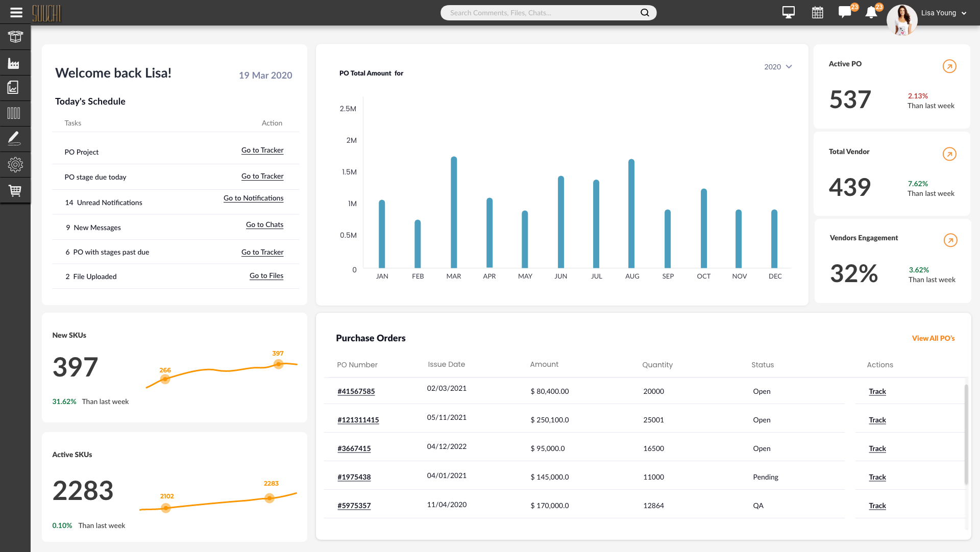Click the 14 Unread Notifications task row

click(176, 202)
